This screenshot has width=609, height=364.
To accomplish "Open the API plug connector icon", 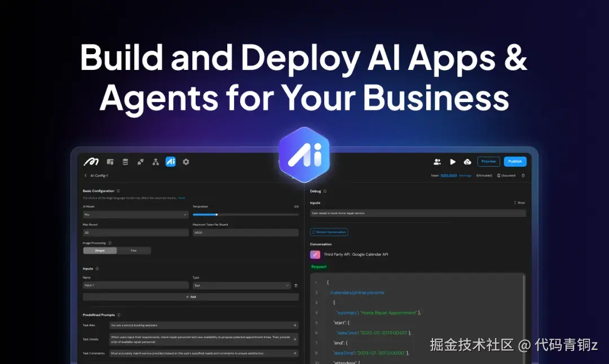I will pyautogui.click(x=140, y=162).
